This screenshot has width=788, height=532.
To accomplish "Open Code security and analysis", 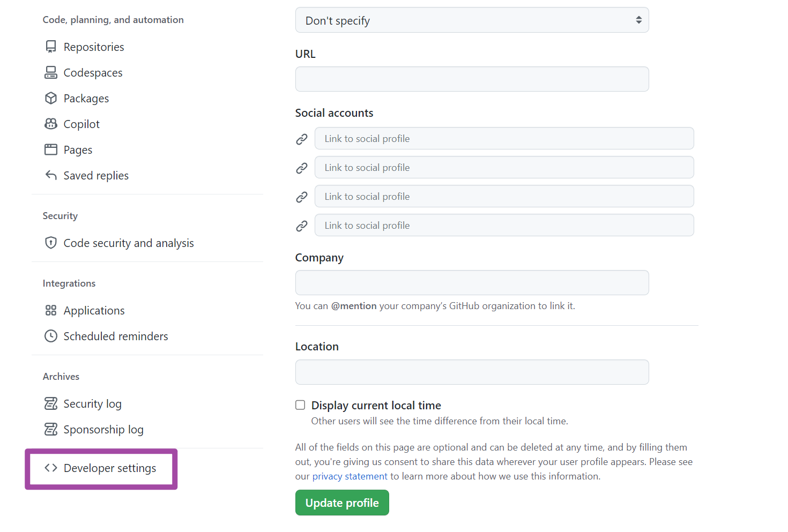I will tap(129, 243).
